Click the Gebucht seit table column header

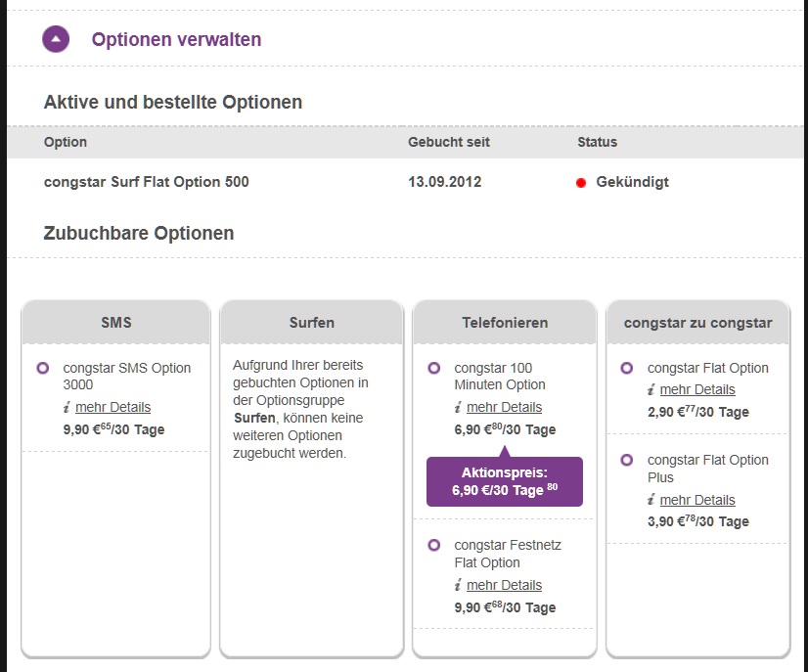(449, 142)
